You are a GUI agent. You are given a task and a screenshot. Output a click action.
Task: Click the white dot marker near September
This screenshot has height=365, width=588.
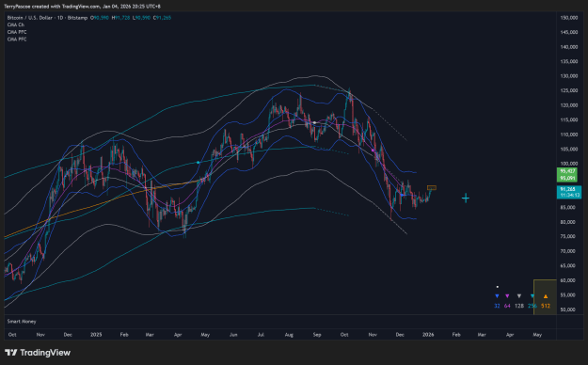tap(314, 122)
